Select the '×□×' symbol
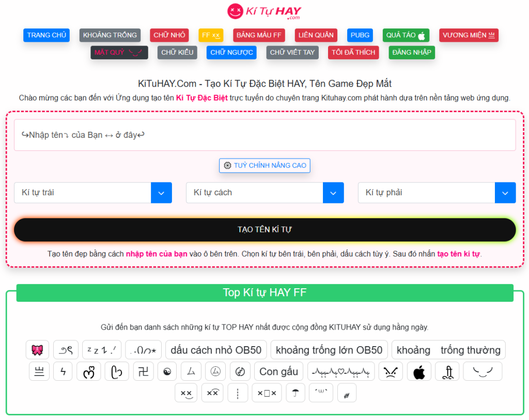Image resolution: width=529 pixels, height=420 pixels. pos(267,393)
